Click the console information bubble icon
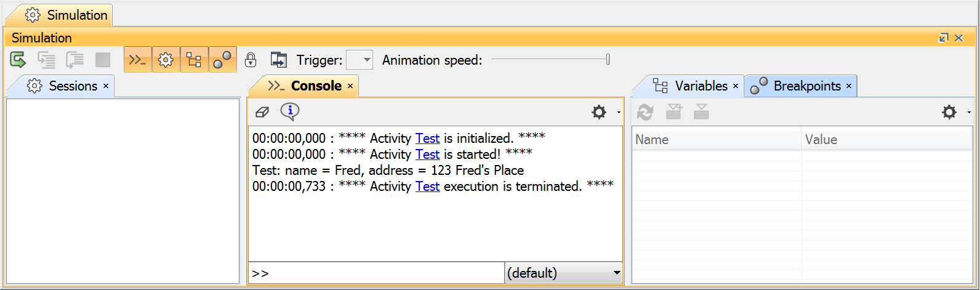Image resolution: width=980 pixels, height=290 pixels. click(289, 111)
